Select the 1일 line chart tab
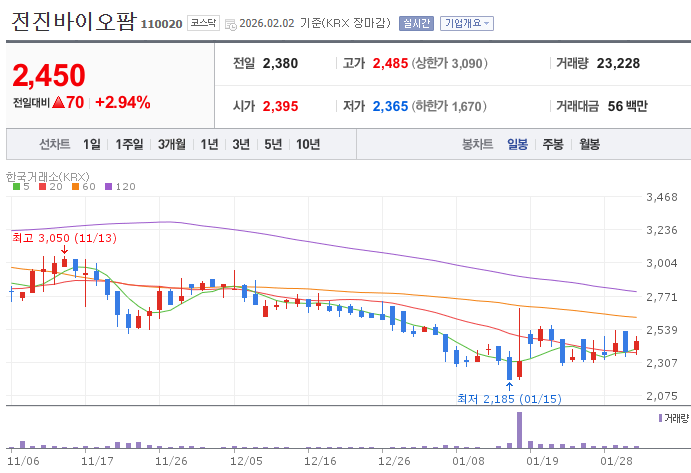This screenshot has width=691, height=473. 92,144
